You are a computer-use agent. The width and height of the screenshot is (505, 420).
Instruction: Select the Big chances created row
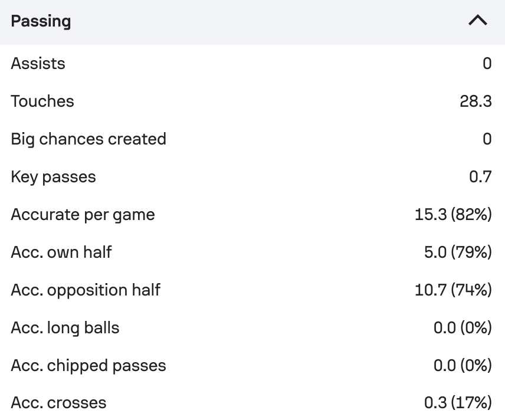pos(252,139)
